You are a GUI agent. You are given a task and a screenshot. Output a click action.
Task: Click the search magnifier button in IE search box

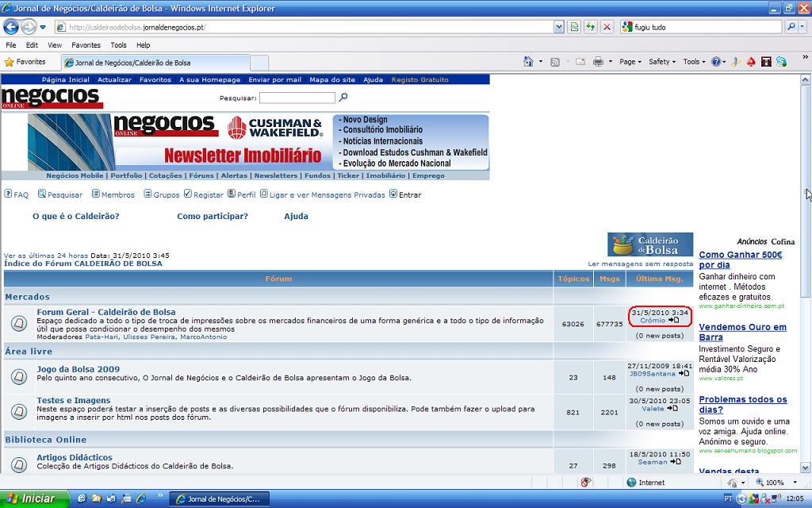[x=791, y=26]
